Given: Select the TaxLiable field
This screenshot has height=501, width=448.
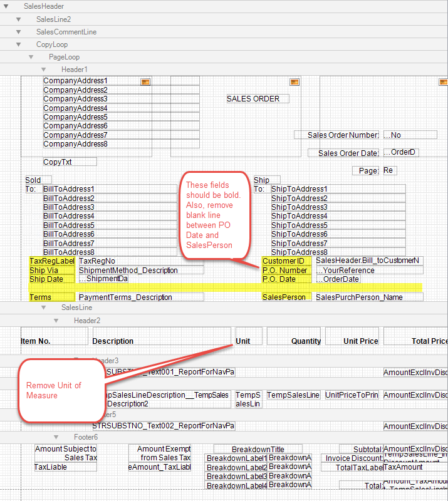Looking at the screenshot, I should coord(66,467).
